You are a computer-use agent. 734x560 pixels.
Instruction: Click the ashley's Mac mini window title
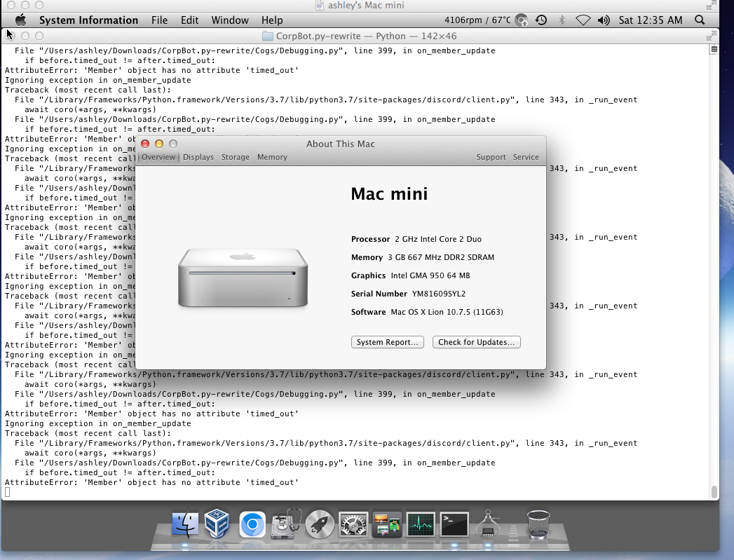pos(366,5)
